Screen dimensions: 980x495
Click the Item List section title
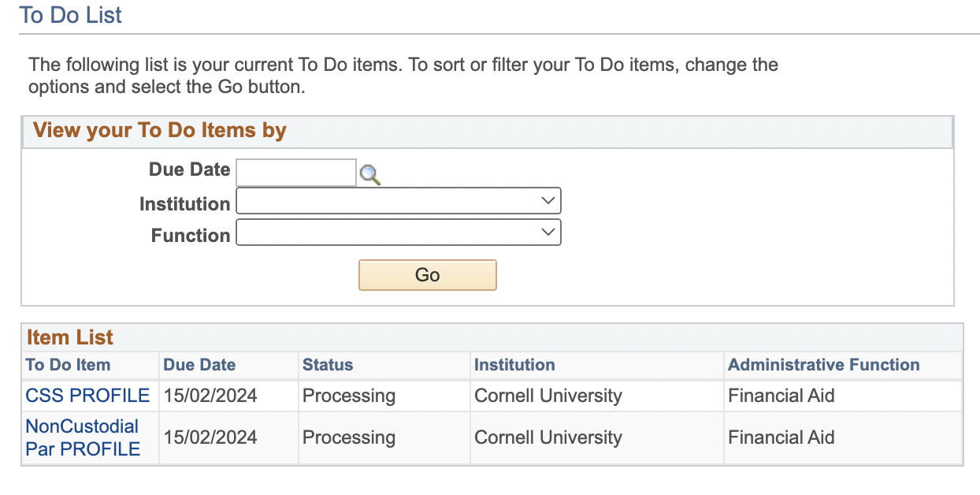click(x=70, y=337)
